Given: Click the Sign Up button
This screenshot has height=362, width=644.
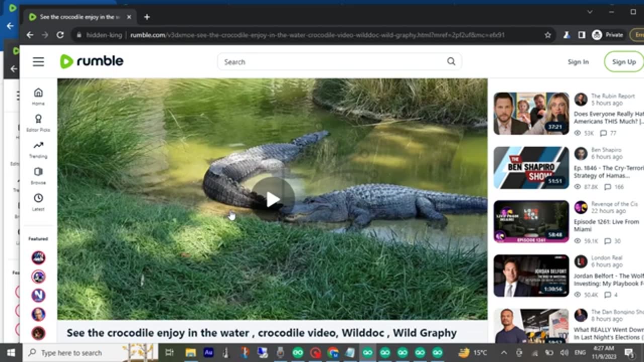Looking at the screenshot, I should tap(624, 62).
